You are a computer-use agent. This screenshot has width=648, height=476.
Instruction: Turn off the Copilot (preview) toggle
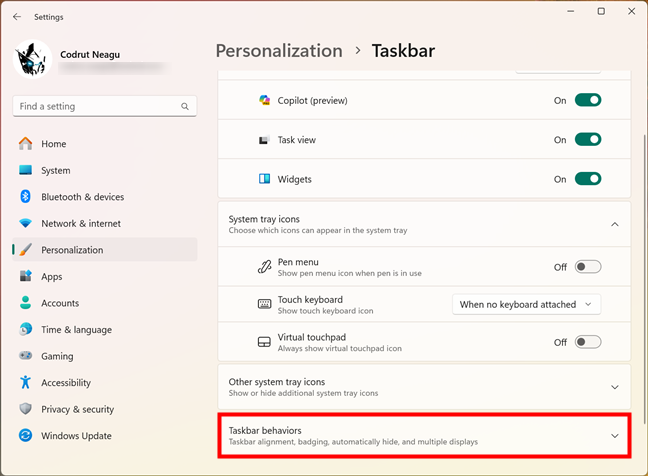pyautogui.click(x=588, y=100)
